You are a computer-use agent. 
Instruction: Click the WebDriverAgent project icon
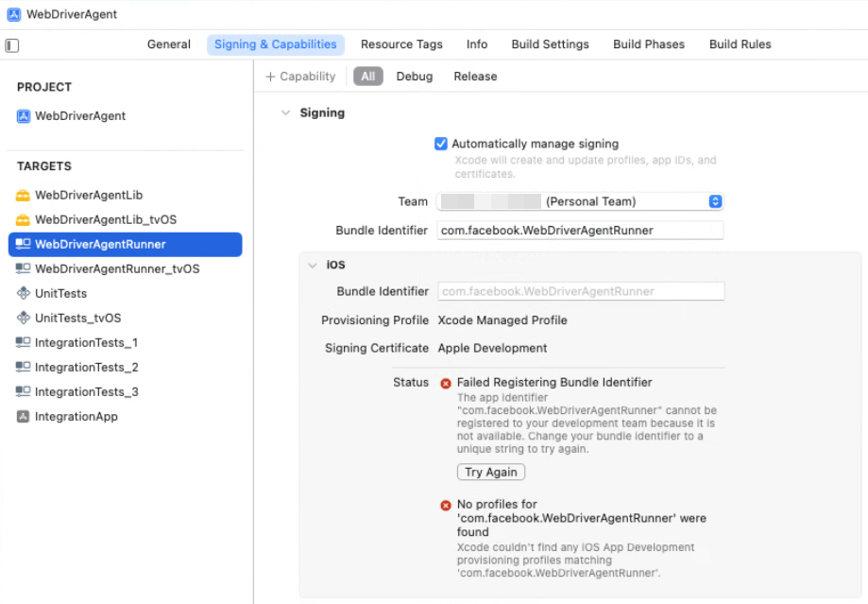click(24, 116)
